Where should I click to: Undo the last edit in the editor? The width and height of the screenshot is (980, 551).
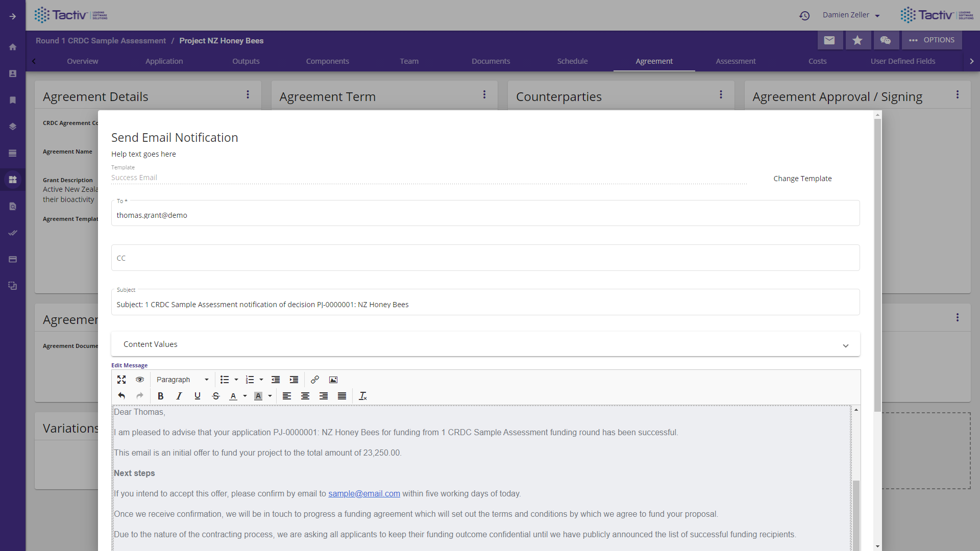point(121,396)
